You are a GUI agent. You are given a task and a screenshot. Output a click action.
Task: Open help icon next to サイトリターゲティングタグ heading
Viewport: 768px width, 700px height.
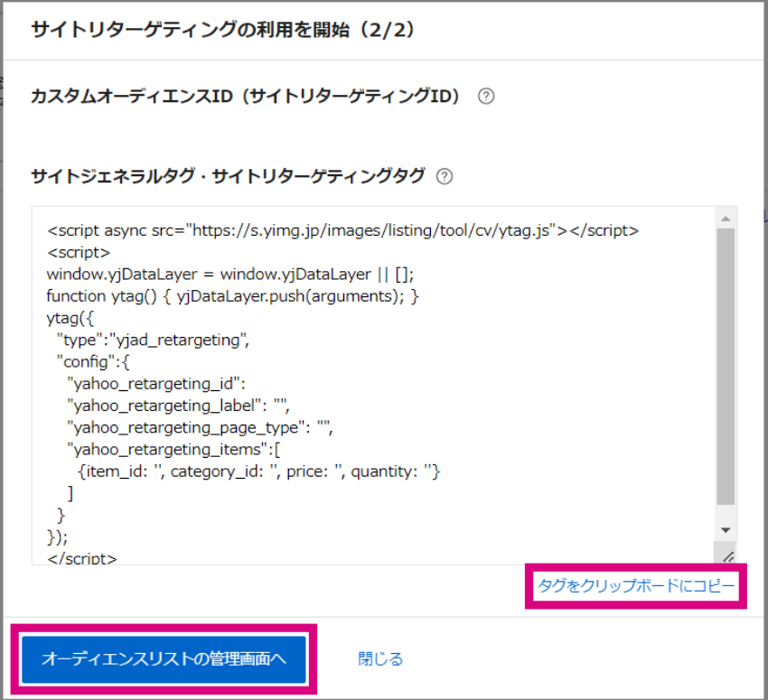click(445, 176)
